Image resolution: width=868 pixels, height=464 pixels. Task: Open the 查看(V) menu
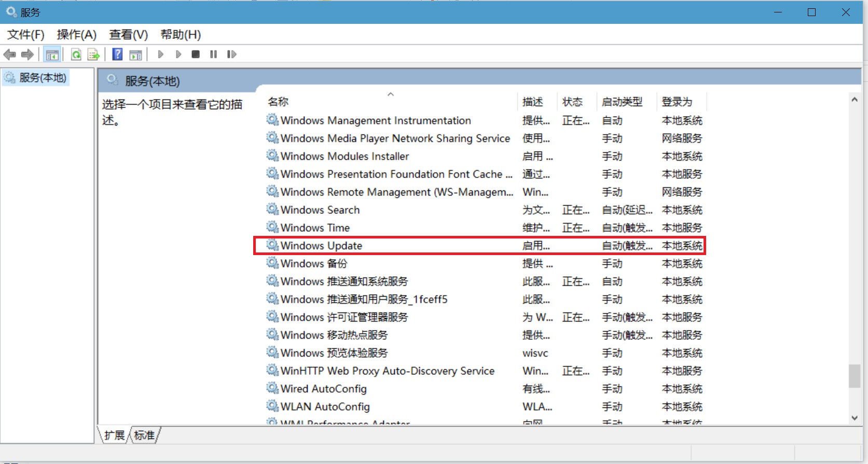click(128, 35)
